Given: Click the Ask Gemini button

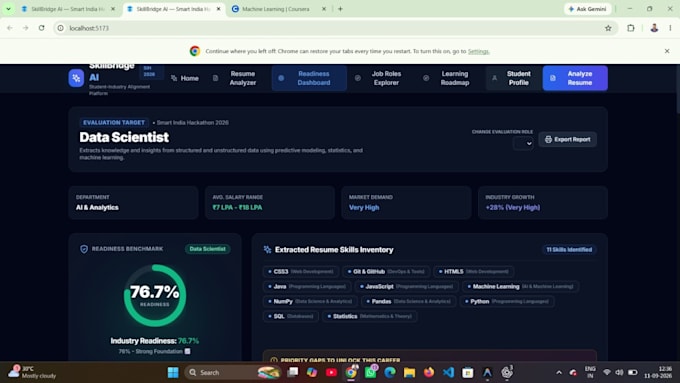Looking at the screenshot, I should 588,9.
